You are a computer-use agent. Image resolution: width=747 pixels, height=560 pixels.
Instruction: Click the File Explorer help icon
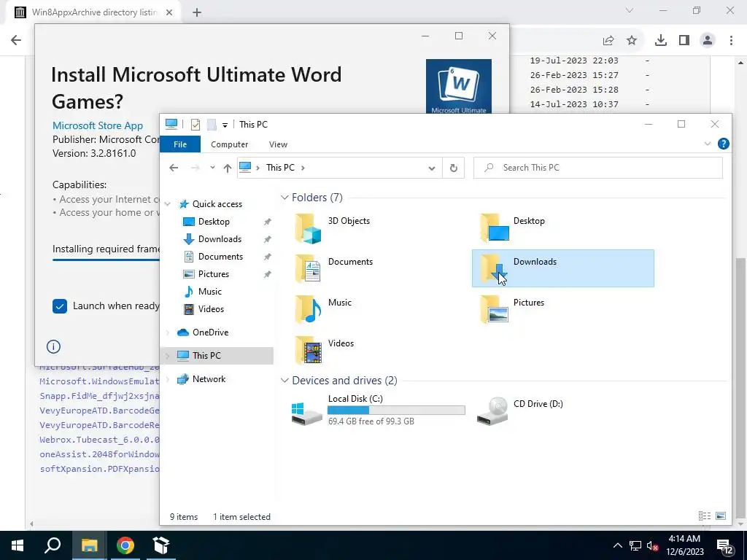(723, 144)
